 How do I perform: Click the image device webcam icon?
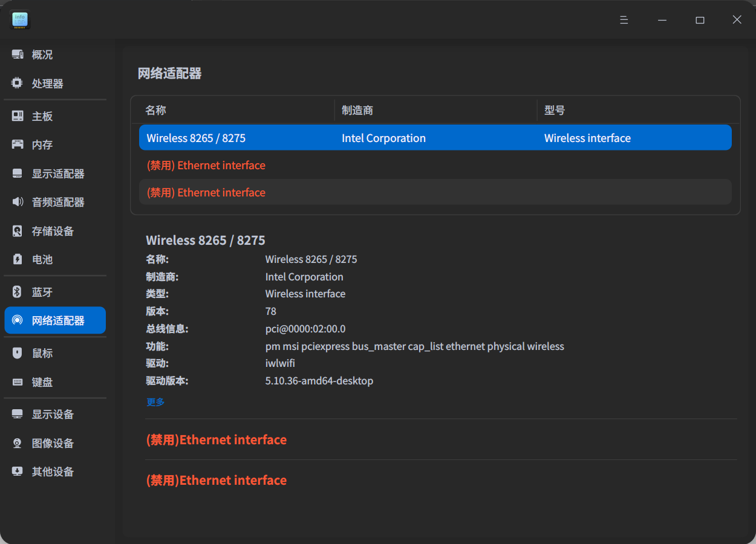click(x=18, y=443)
